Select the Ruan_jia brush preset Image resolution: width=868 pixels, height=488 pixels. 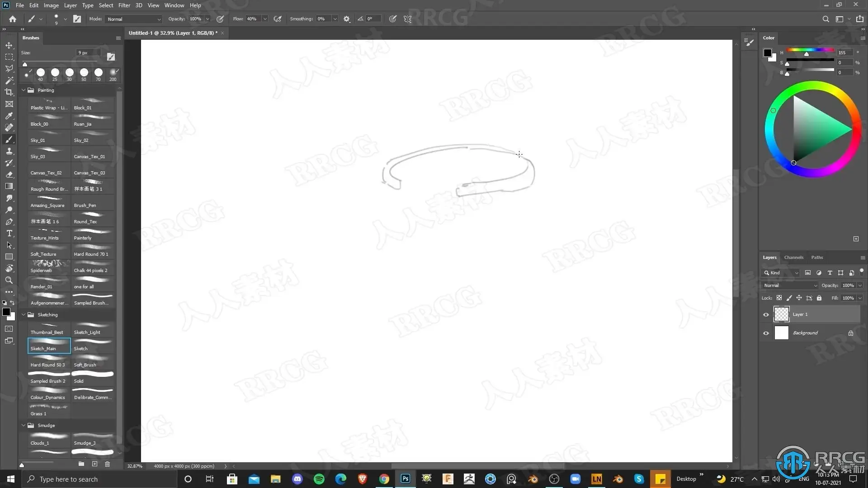[93, 120]
